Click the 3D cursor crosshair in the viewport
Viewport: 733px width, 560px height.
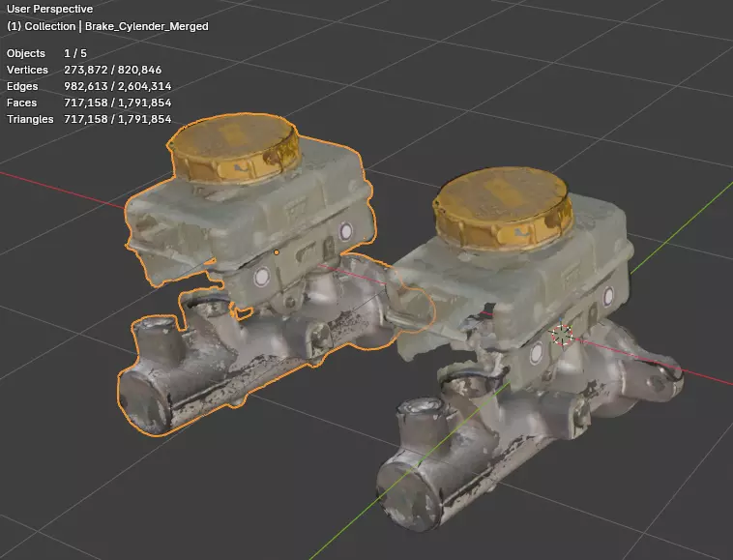pyautogui.click(x=561, y=335)
